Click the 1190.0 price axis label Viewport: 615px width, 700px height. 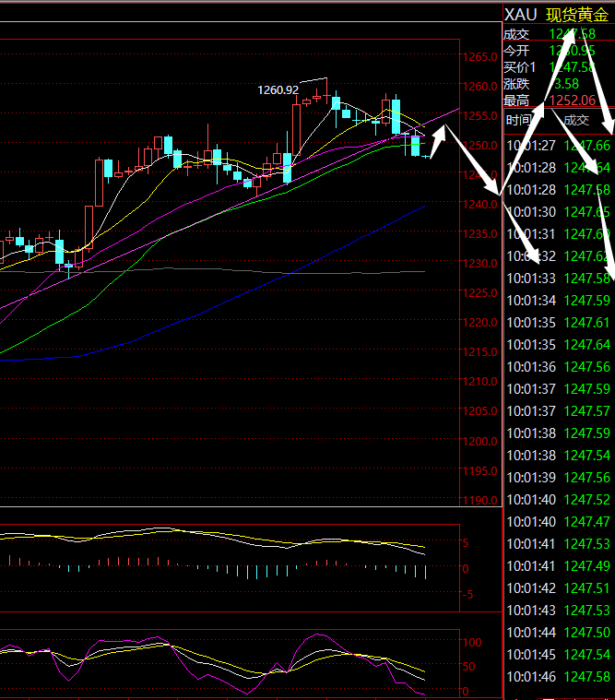click(x=479, y=501)
